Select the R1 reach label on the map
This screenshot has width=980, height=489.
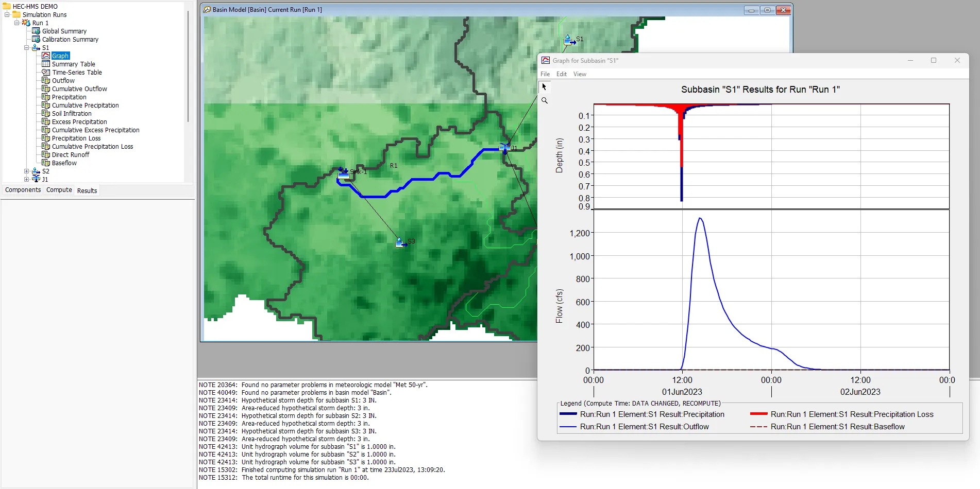(394, 166)
